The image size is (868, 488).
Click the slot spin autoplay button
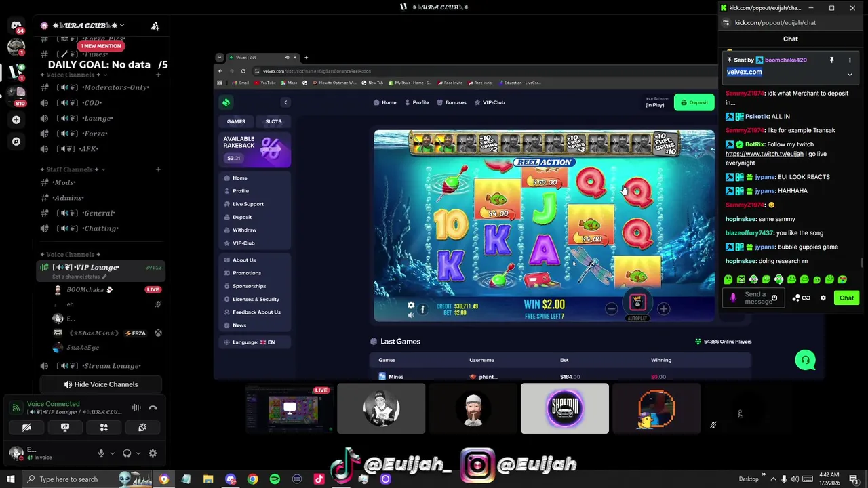pyautogui.click(x=637, y=303)
